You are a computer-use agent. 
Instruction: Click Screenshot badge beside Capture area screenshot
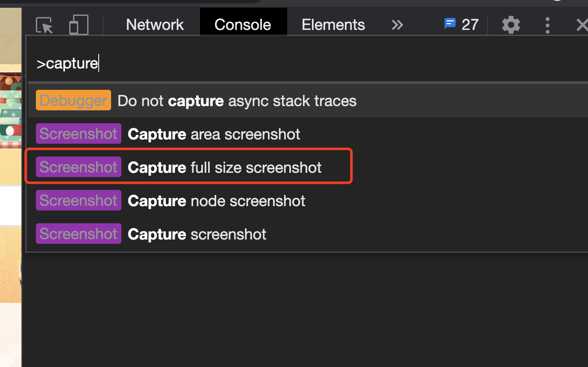pos(79,133)
